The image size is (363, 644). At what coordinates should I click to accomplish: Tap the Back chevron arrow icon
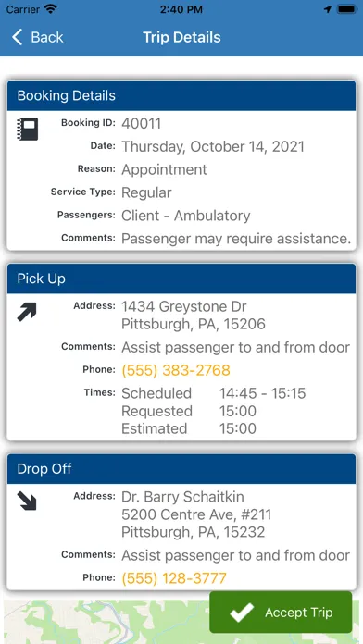pos(18,37)
